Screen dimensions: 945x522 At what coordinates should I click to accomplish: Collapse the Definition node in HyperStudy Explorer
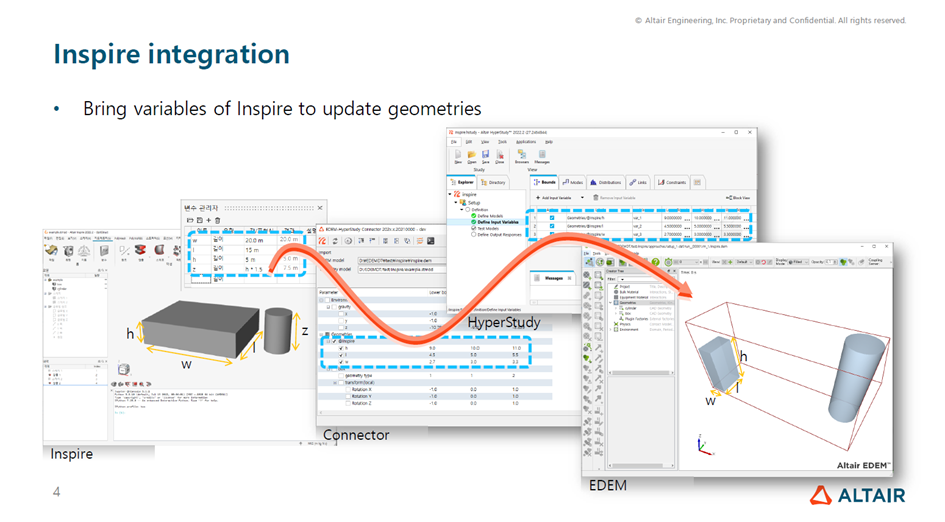pos(462,210)
